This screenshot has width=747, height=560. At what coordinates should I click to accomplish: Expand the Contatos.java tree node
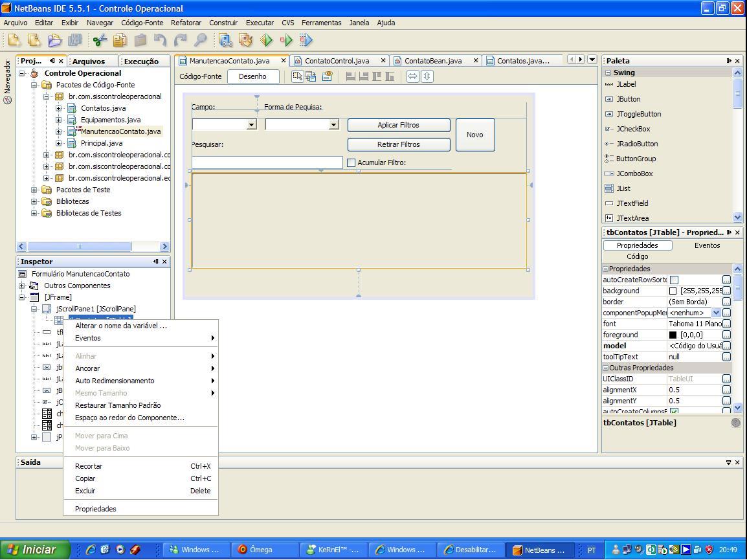[x=59, y=108]
